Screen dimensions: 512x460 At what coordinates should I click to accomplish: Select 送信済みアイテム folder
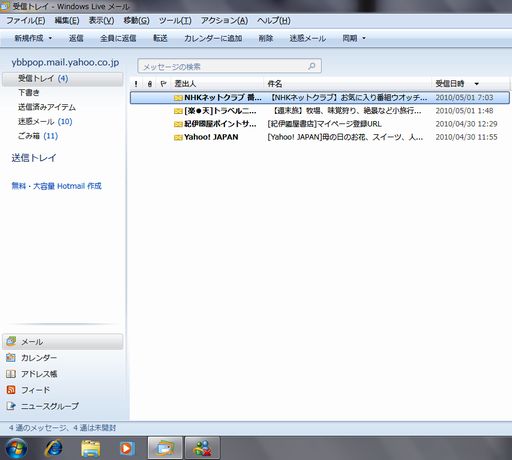(x=47, y=107)
